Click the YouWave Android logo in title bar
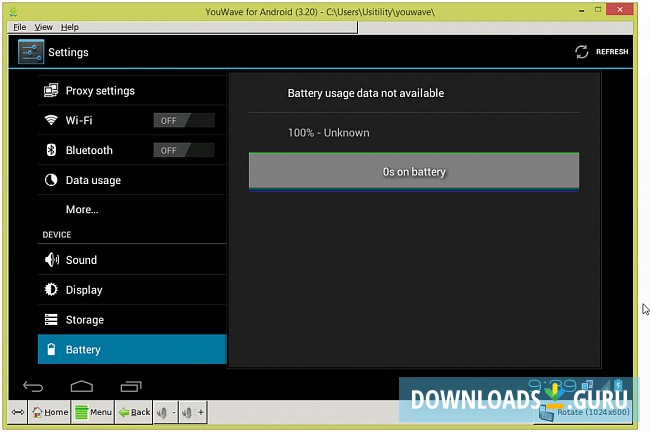The image size is (650, 432). click(x=13, y=12)
